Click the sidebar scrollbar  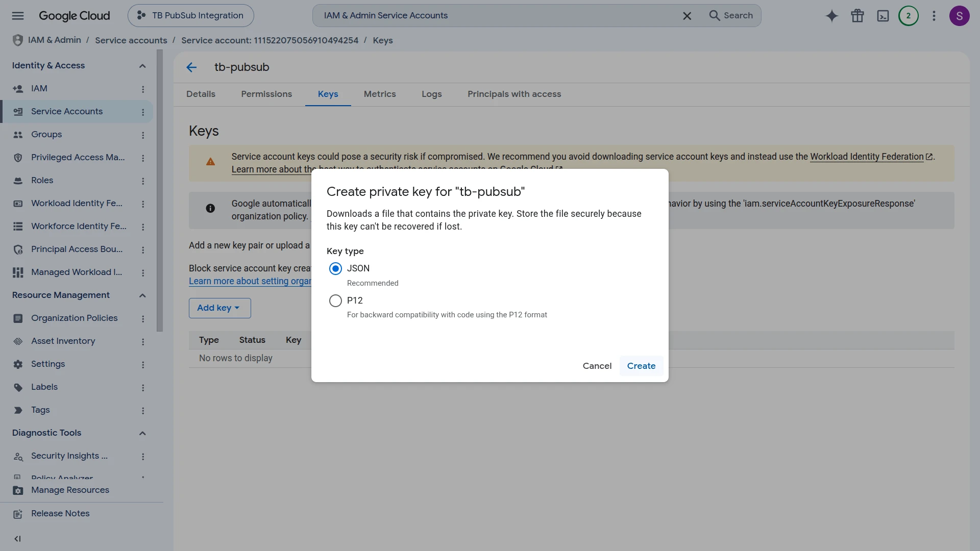[x=160, y=190]
